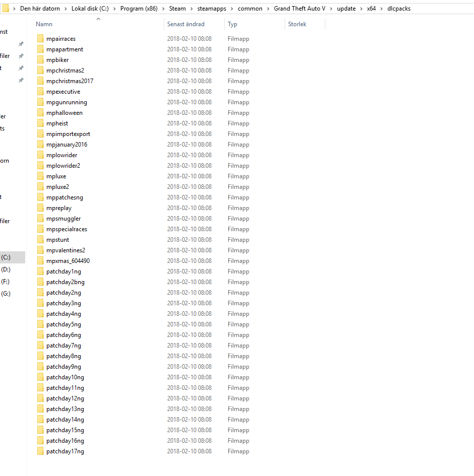Expand chevron after steamapps breadcrumb
Image resolution: width=474 pixels, height=476 pixels.
tap(232, 9)
